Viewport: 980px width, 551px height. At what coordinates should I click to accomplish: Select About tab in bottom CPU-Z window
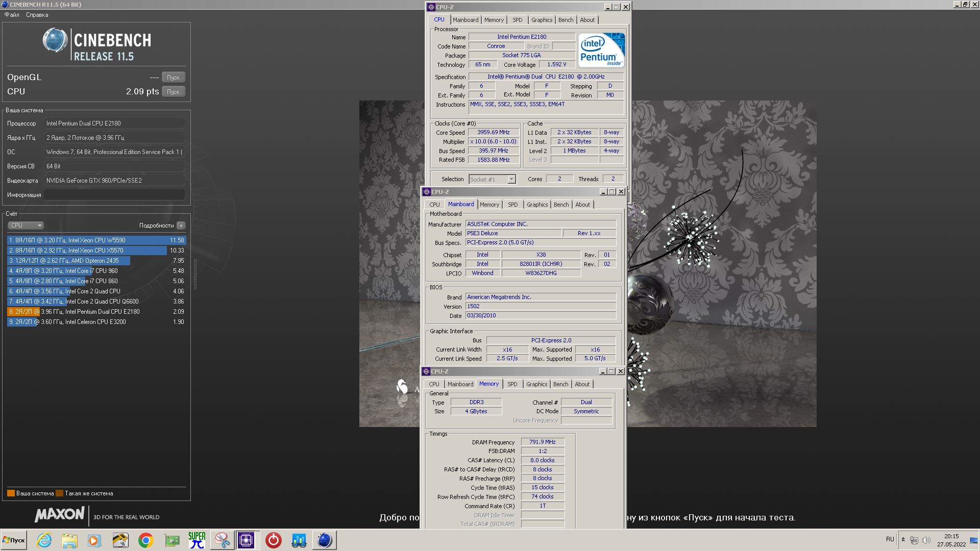coord(582,384)
